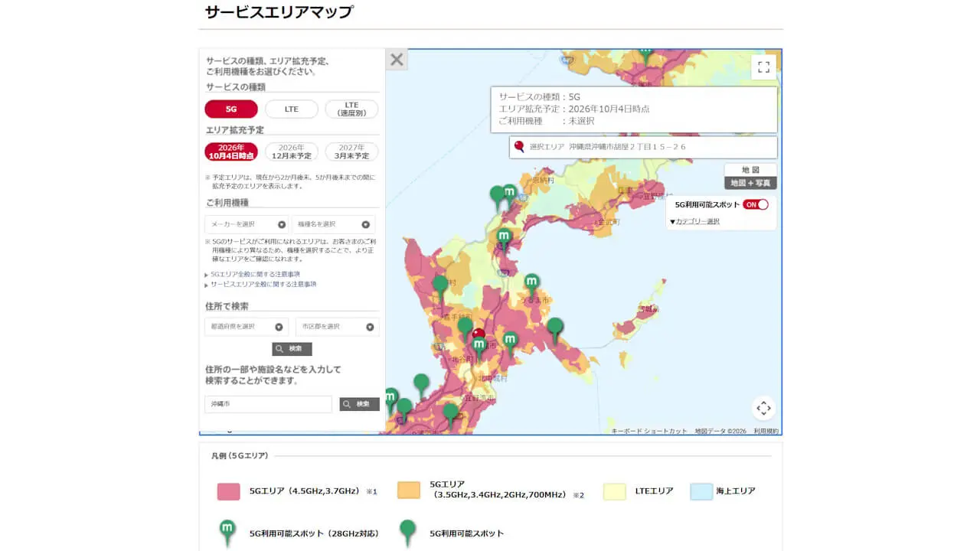This screenshot has width=980, height=551.
Task: Toggle 5G利用可能スポット ON switch
Action: 756,204
